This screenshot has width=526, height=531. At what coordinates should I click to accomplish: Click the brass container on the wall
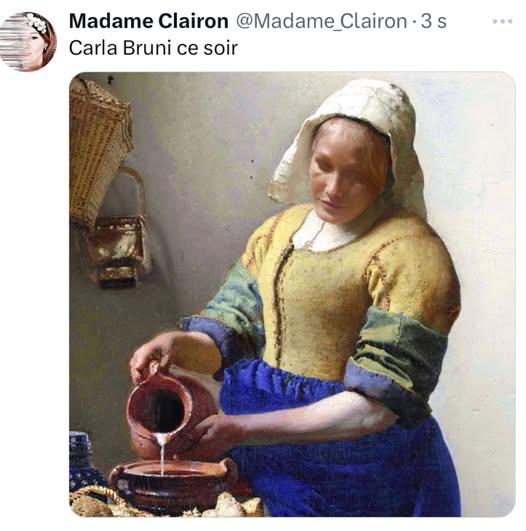tap(115, 249)
